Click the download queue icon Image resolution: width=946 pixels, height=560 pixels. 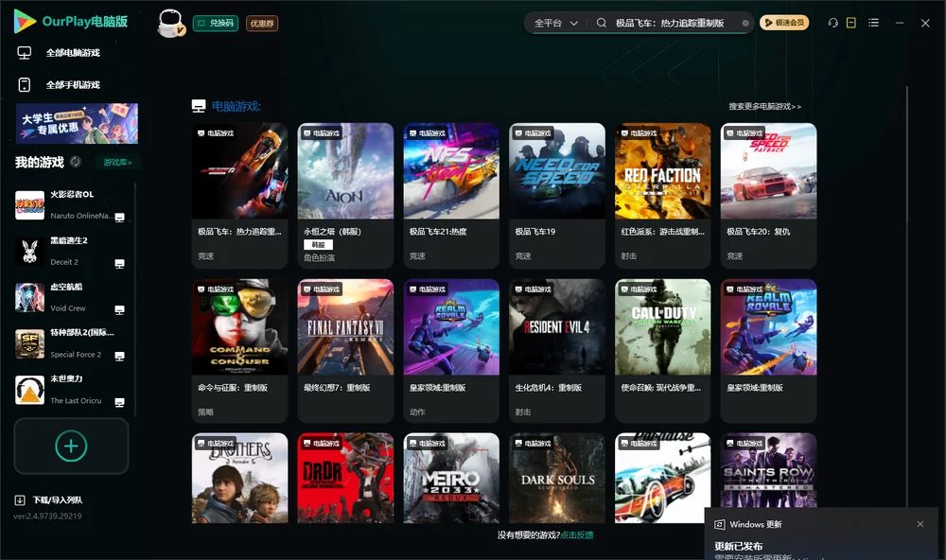[x=20, y=500]
